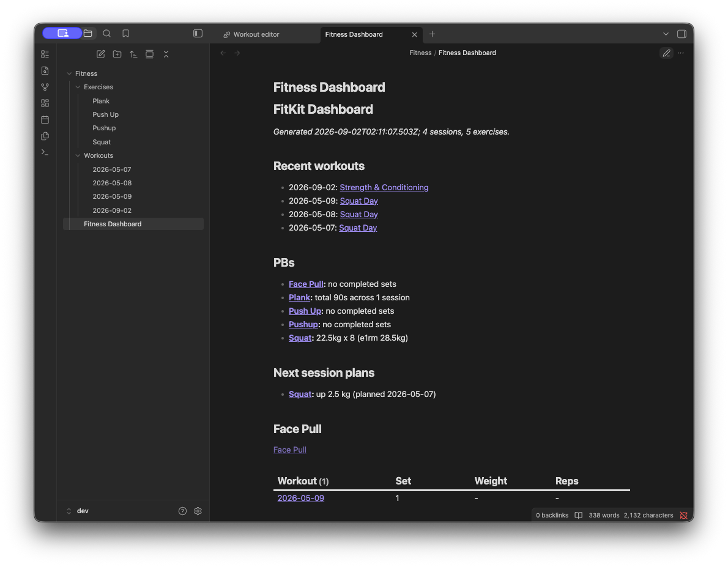The width and height of the screenshot is (728, 567).
Task: Follow the Strength & Conditioning link
Action: point(384,187)
